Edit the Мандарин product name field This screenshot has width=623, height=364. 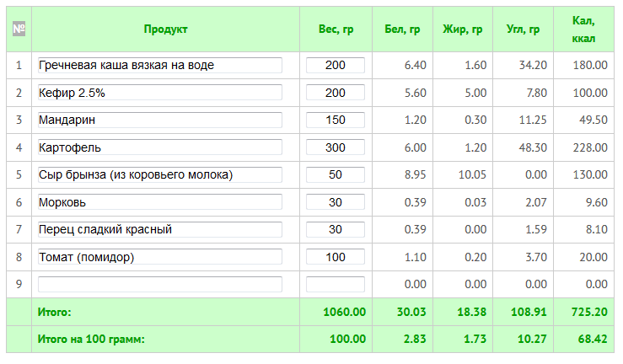coord(159,120)
